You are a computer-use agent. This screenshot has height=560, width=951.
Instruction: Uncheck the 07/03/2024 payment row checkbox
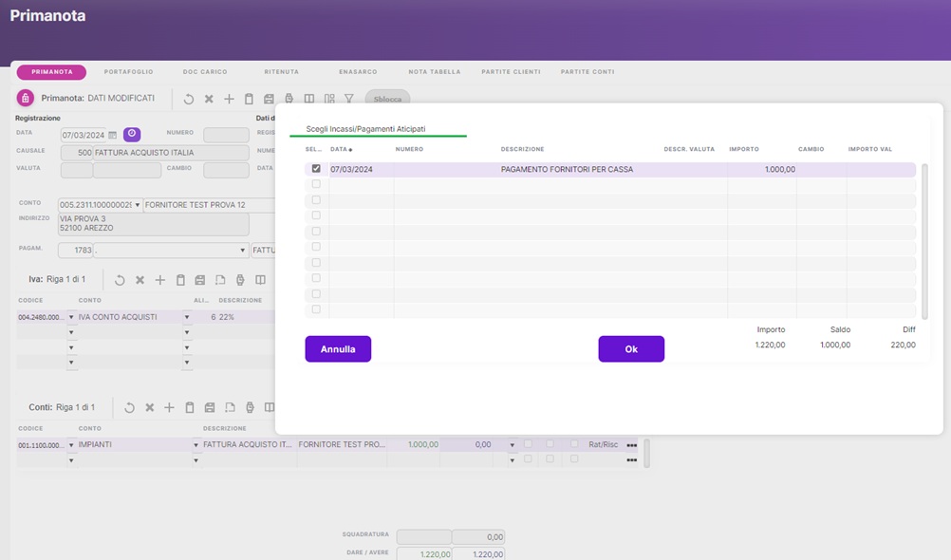click(x=316, y=169)
